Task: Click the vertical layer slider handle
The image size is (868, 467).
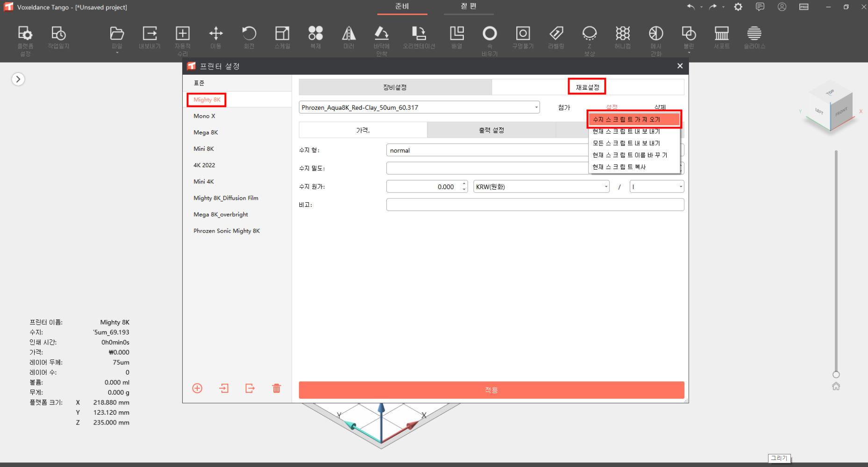Action: pyautogui.click(x=836, y=375)
